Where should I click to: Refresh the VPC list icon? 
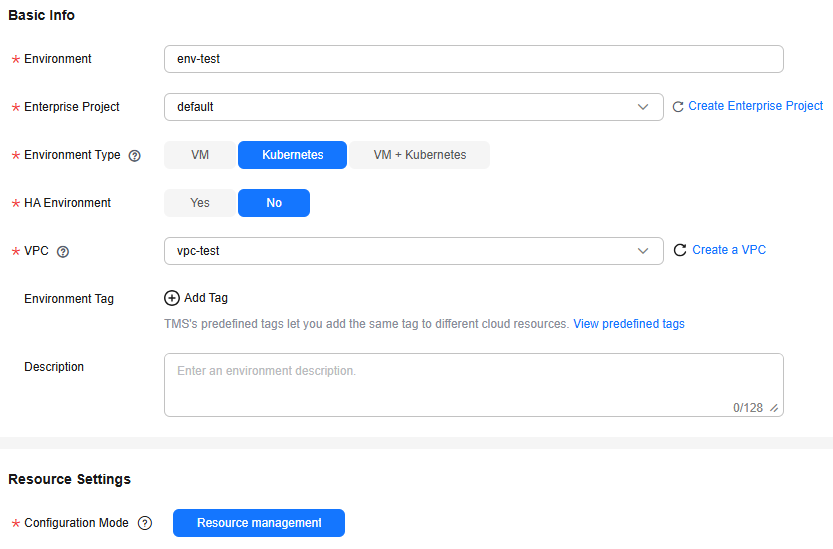click(x=680, y=250)
